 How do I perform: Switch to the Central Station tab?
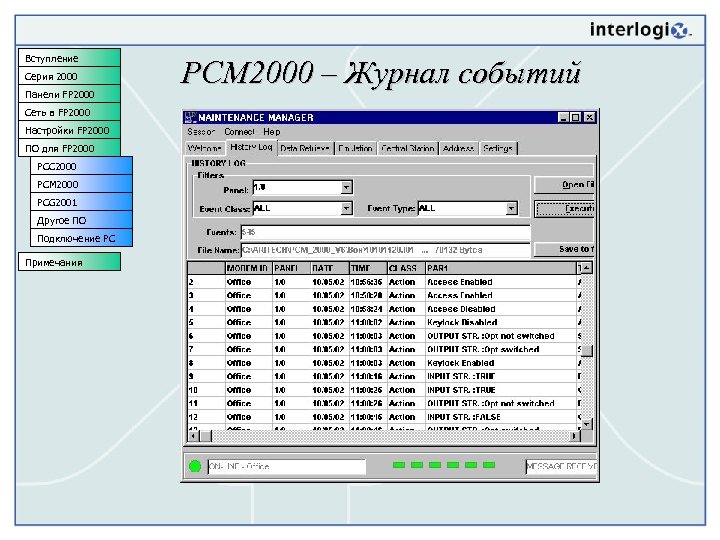(x=408, y=148)
